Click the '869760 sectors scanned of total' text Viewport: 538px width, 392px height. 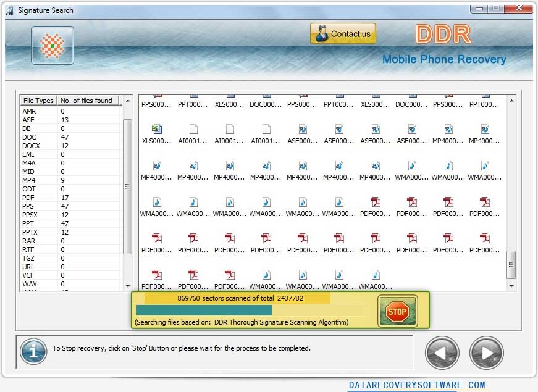tap(225, 298)
